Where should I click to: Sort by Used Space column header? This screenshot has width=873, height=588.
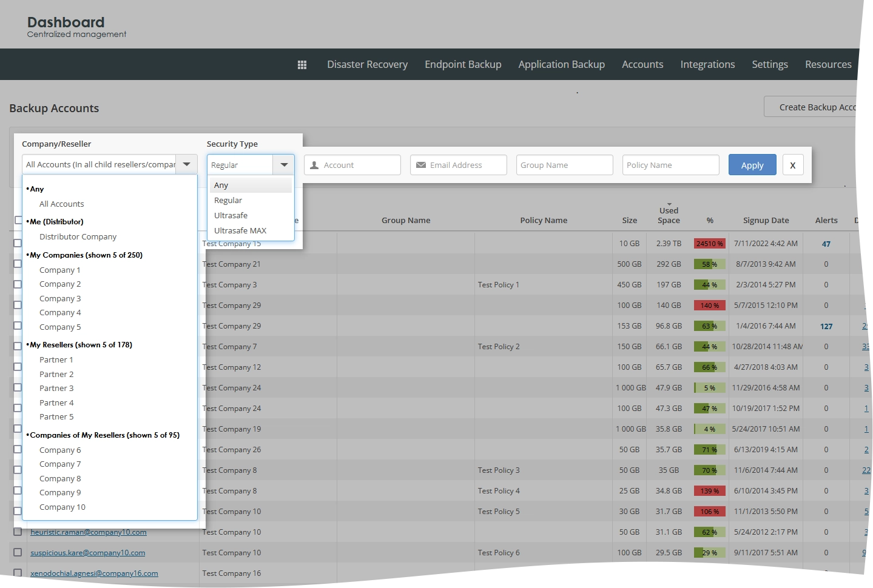pos(669,215)
